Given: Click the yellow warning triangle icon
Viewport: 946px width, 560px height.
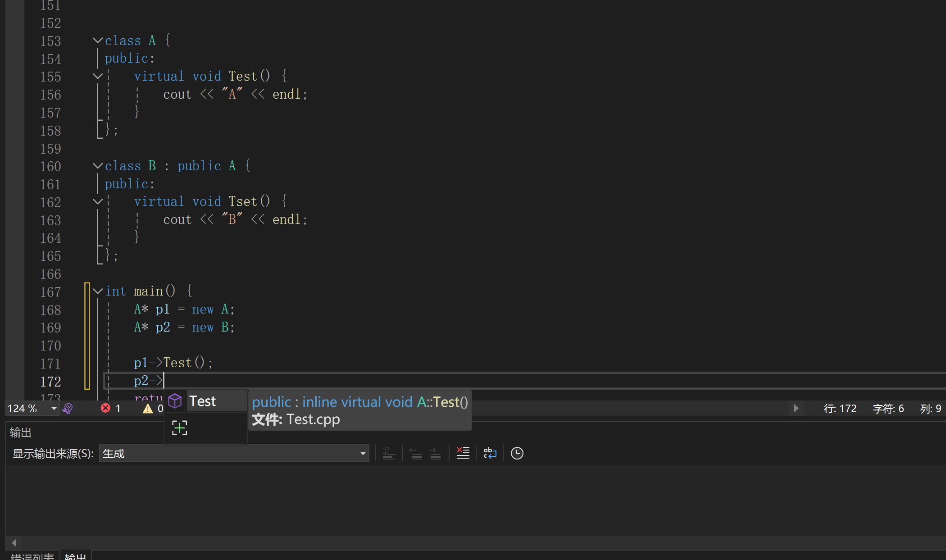Looking at the screenshot, I should tap(148, 409).
